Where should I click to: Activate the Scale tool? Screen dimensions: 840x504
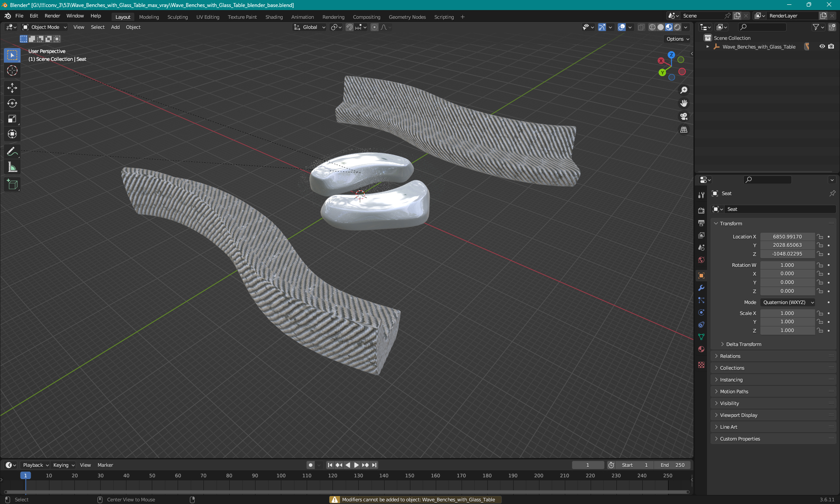tap(12, 119)
